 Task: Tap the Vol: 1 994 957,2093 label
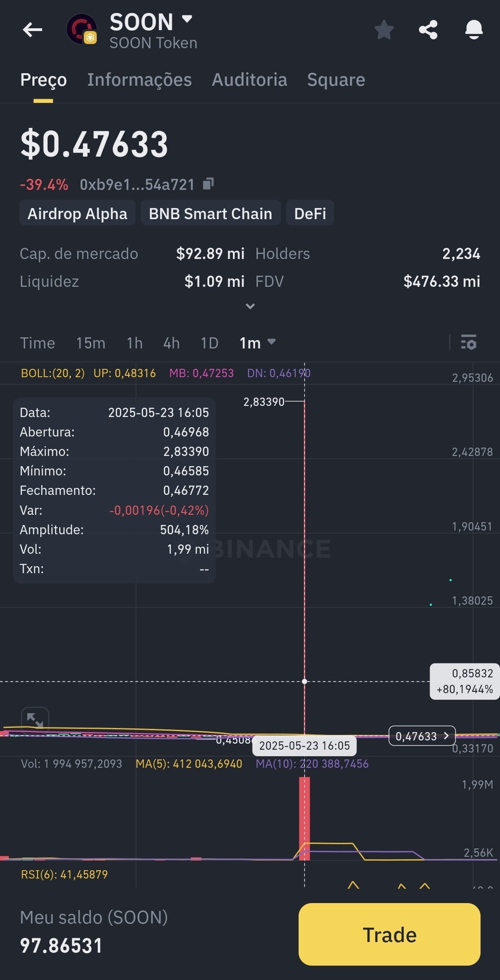[71, 764]
